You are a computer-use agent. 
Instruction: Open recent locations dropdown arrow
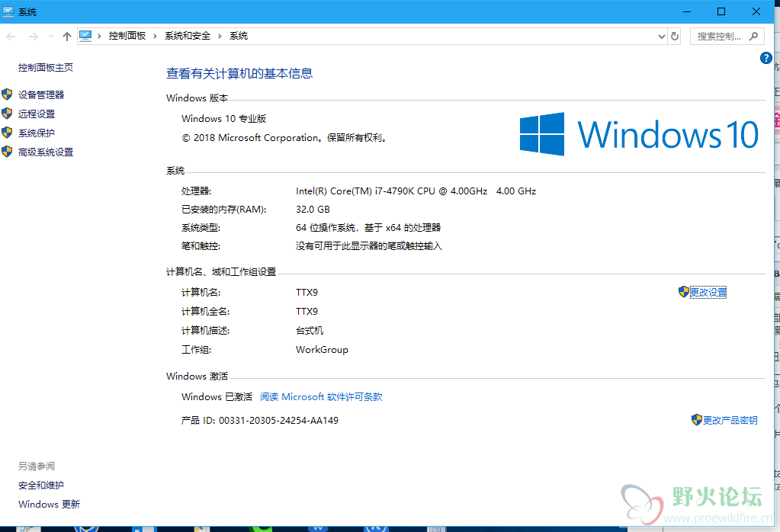[x=51, y=37]
